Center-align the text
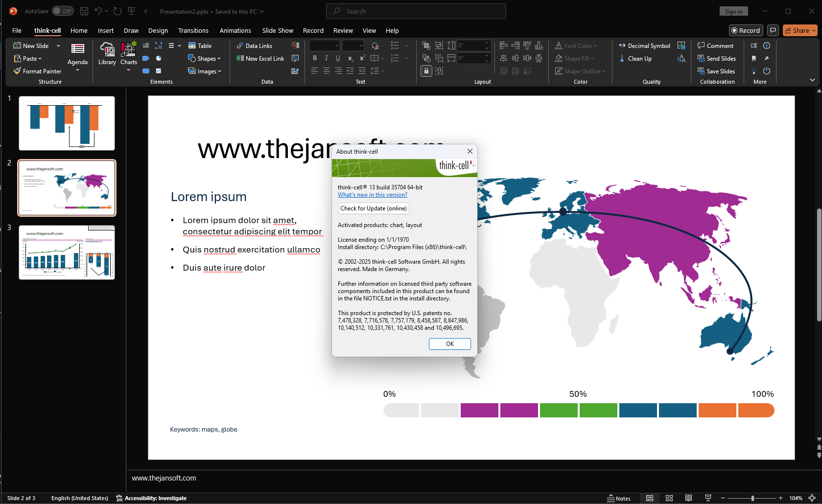 click(327, 71)
